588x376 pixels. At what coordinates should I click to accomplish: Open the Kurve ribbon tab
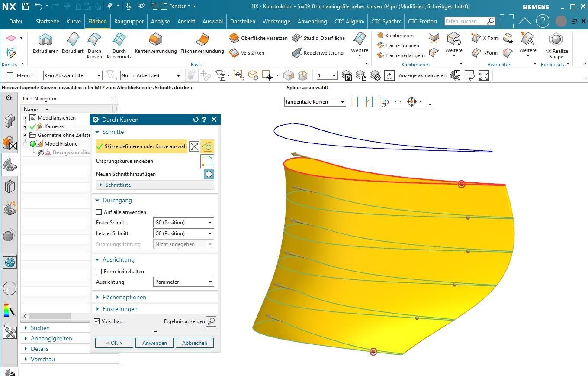(x=74, y=21)
